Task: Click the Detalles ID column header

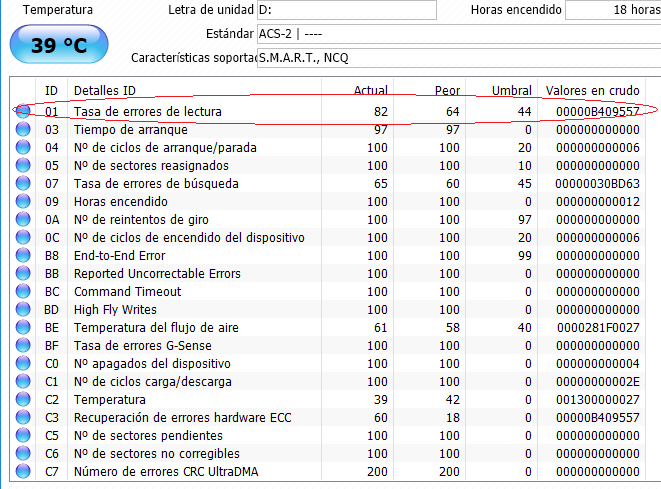Action: 194,91
